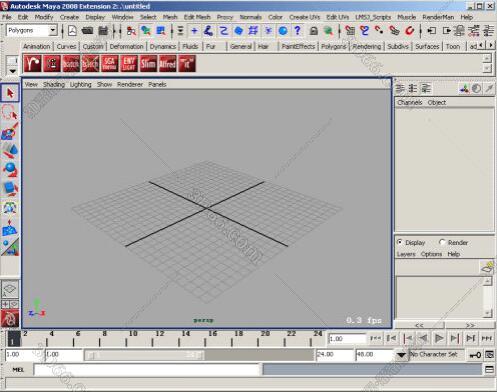Click the Select by Object Type icon

pyautogui.click(x=146, y=31)
